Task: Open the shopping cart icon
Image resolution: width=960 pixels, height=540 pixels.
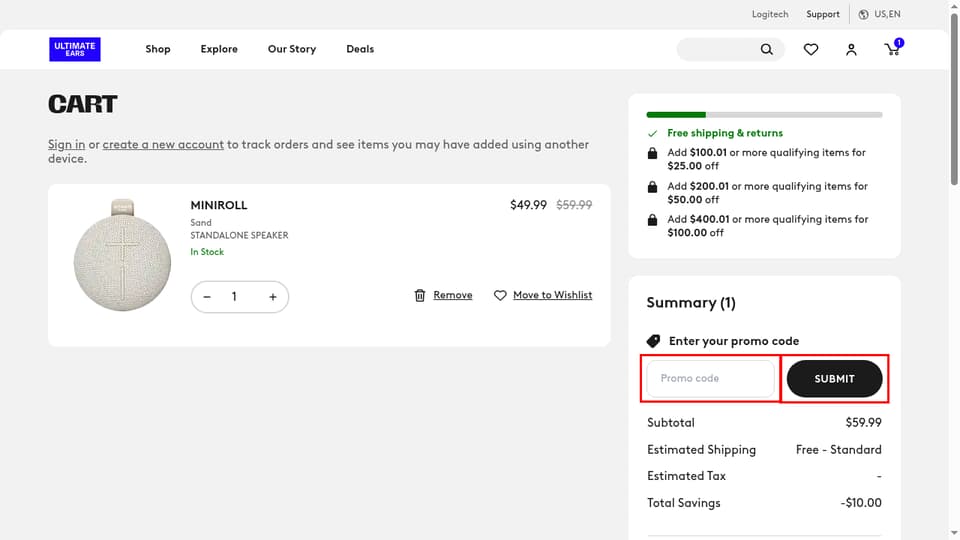Action: (893, 48)
